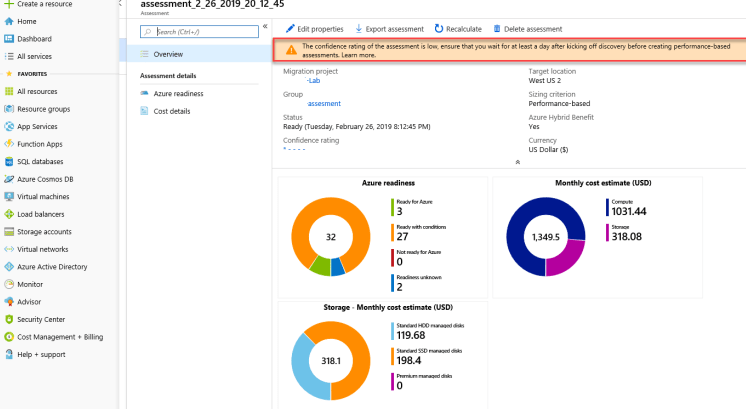Collapse the essentials section with up chevron
The height and width of the screenshot is (409, 746).
pyautogui.click(x=518, y=162)
